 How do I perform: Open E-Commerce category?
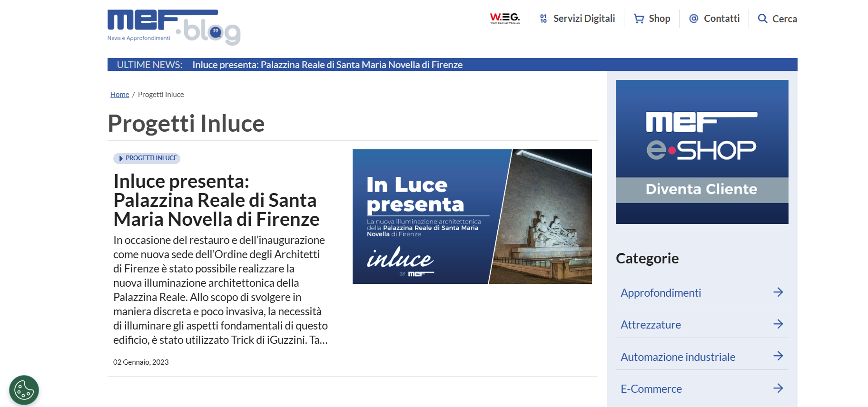[x=651, y=389]
